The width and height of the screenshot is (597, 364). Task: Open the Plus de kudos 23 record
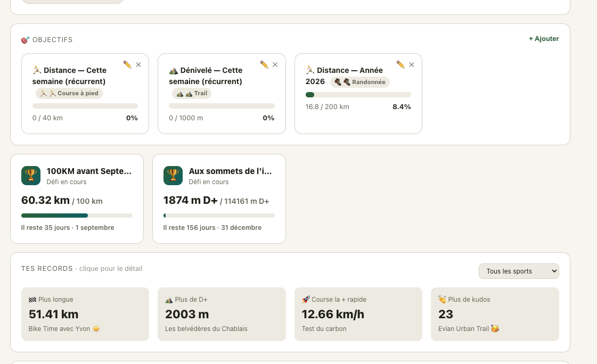[x=495, y=314]
